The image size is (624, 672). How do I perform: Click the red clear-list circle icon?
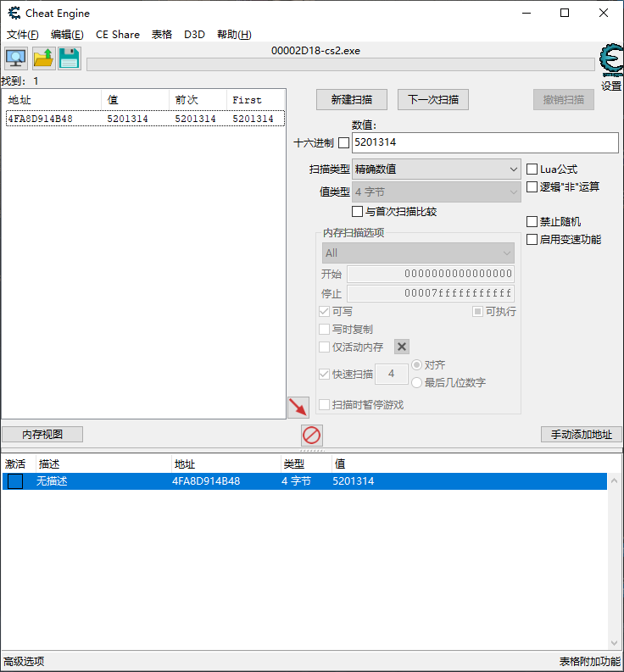point(312,436)
